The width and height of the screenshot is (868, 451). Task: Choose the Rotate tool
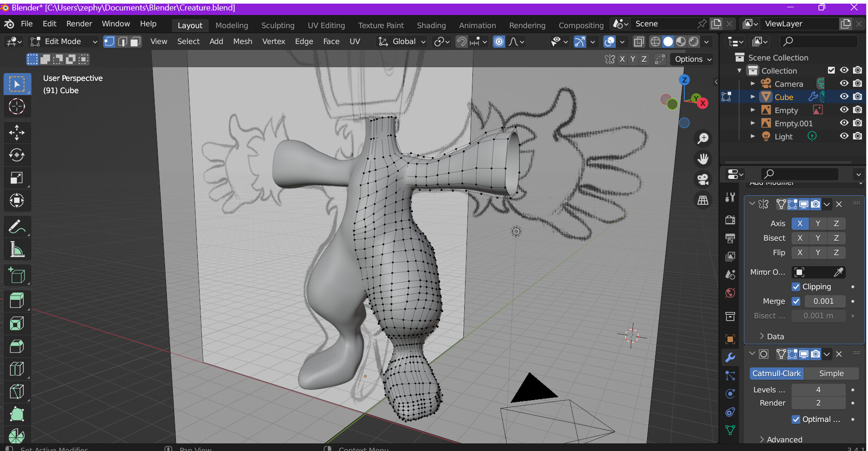[17, 155]
